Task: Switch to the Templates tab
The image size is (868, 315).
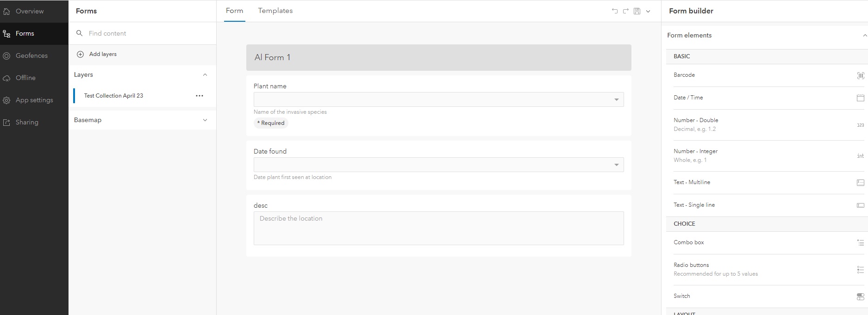Action: click(x=275, y=11)
